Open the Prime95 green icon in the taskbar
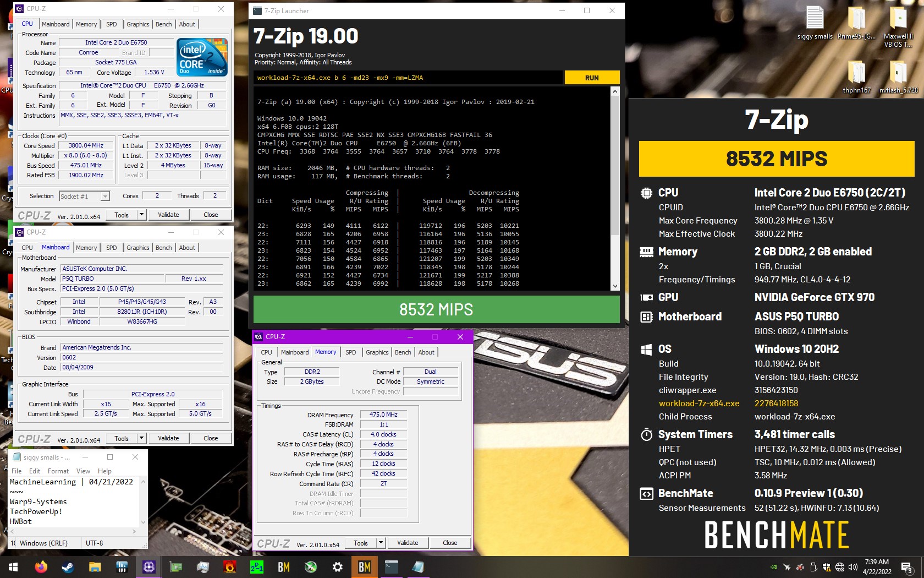Image resolution: width=924 pixels, height=578 pixels. 257,567
